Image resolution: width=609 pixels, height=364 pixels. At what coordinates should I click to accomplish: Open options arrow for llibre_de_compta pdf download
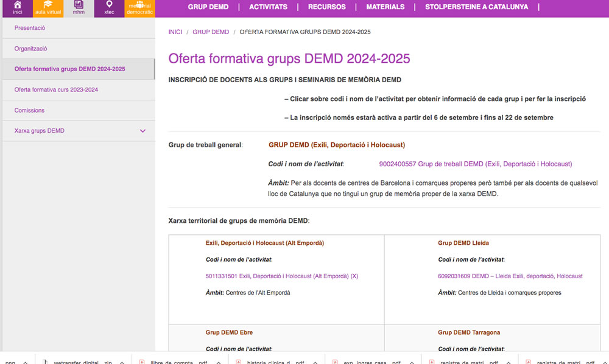(217, 362)
